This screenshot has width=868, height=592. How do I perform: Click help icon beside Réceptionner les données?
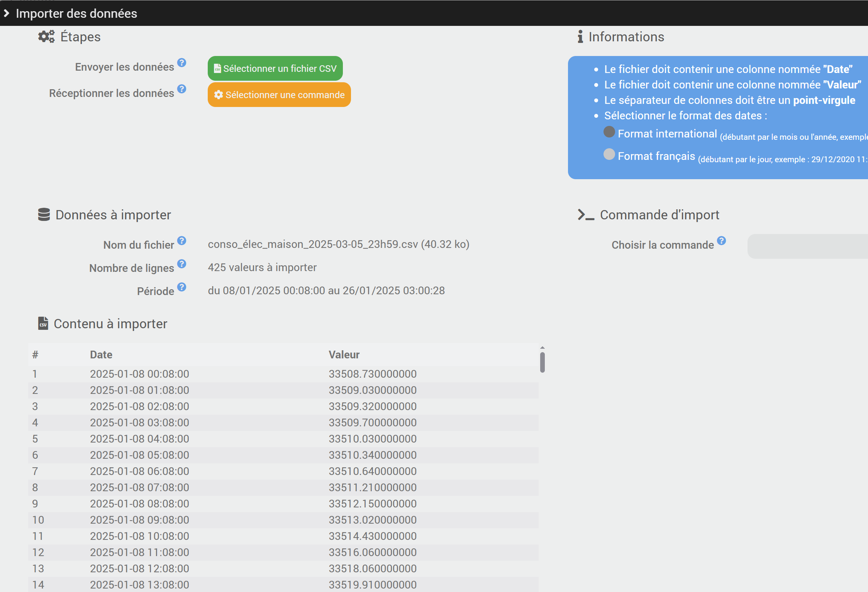tap(181, 89)
